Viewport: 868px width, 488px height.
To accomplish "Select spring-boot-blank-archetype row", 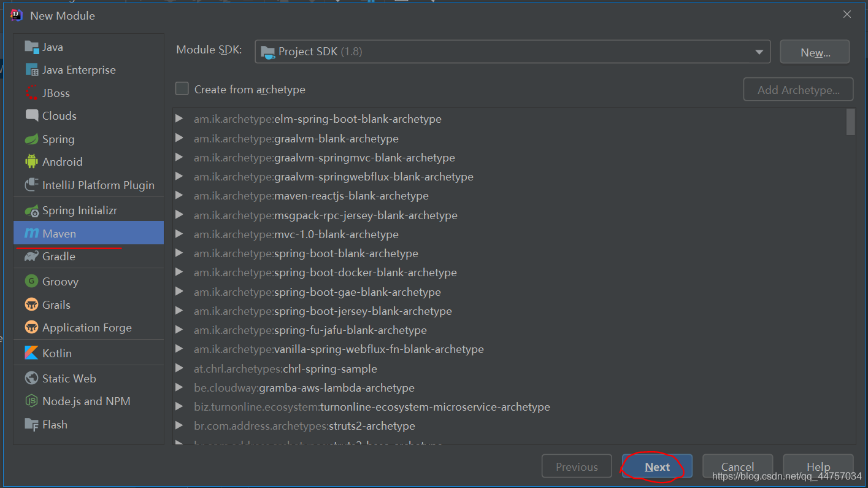I will pos(509,253).
